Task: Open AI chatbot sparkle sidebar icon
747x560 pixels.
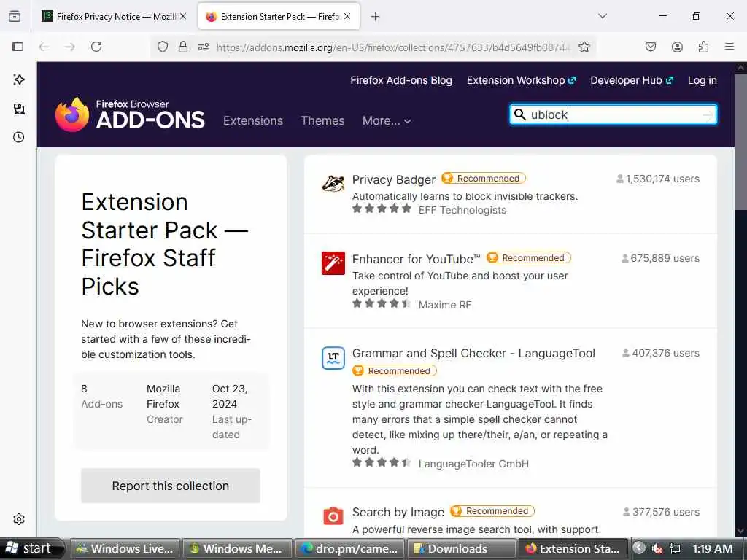Action: (x=19, y=79)
